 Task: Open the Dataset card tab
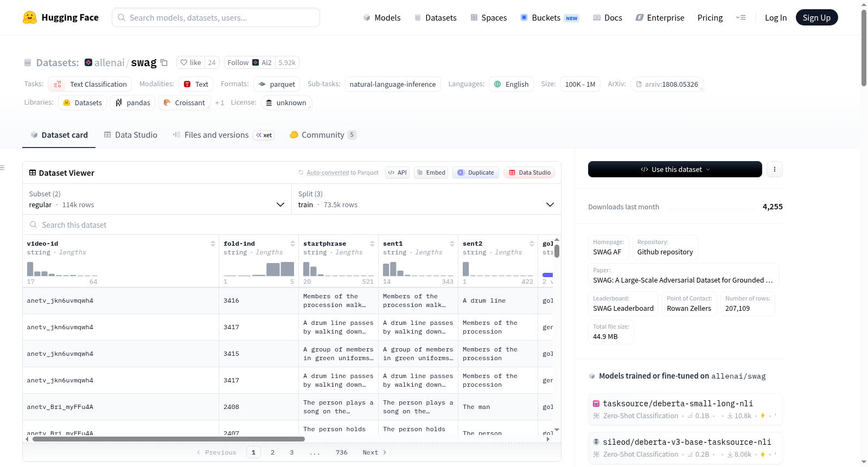pos(59,135)
